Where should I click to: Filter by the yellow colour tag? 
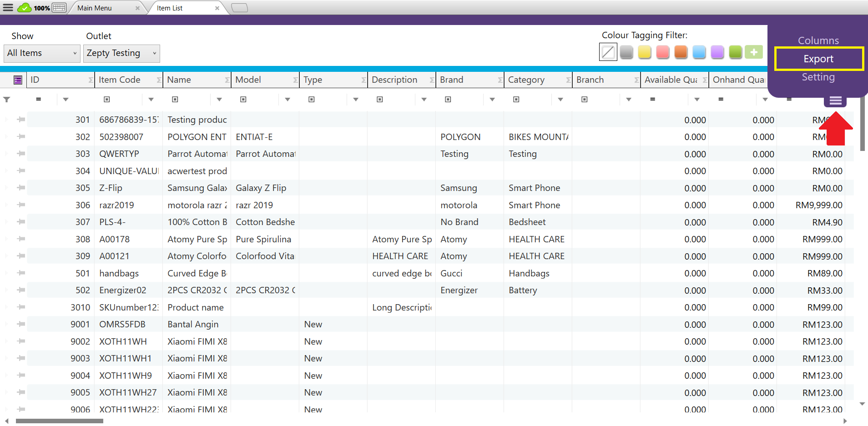644,52
